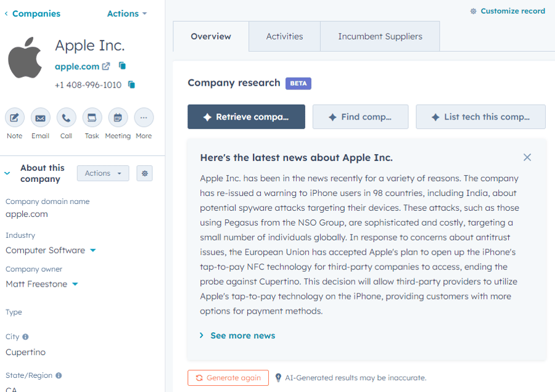Schedule a Meeting with calendar icon
Viewport: 555px width, 392px height.
pyautogui.click(x=118, y=118)
